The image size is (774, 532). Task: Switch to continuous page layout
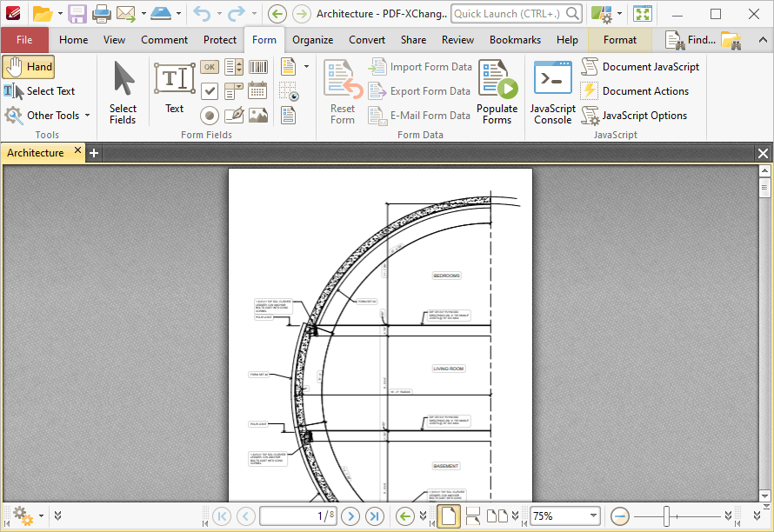(x=473, y=516)
